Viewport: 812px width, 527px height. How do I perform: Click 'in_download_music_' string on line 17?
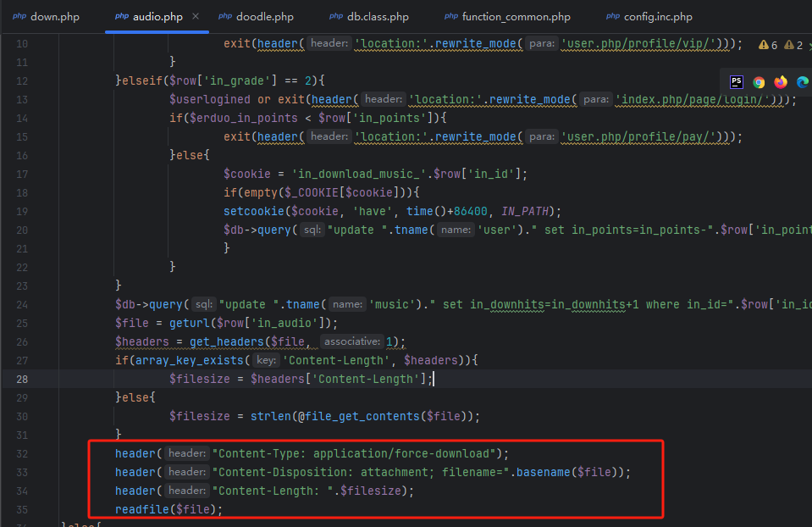click(x=359, y=174)
